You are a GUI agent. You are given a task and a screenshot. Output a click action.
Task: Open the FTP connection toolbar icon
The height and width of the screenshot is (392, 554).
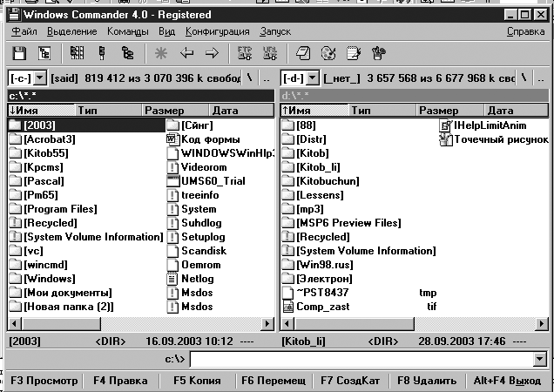pos(245,53)
